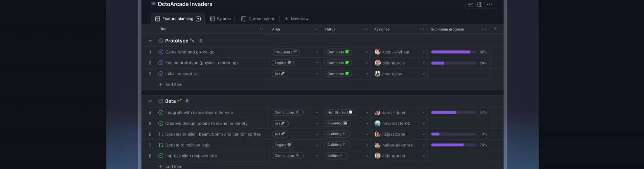Toggle the side panel layout icon
Image resolution: width=644 pixels, height=169 pixels.
click(480, 4)
